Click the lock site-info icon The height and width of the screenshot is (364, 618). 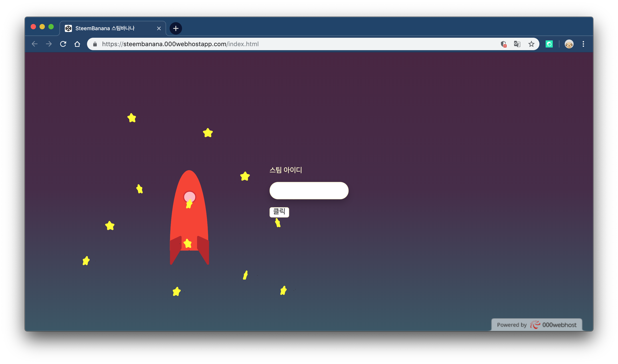95,44
